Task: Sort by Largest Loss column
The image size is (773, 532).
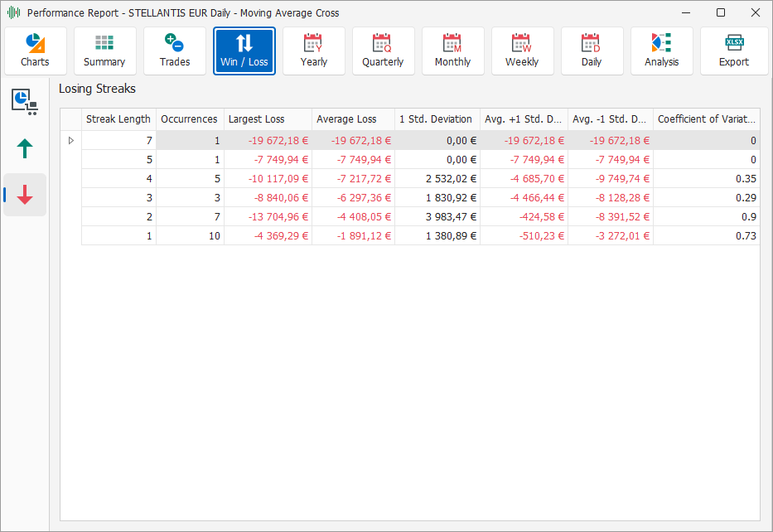Action: (x=268, y=119)
